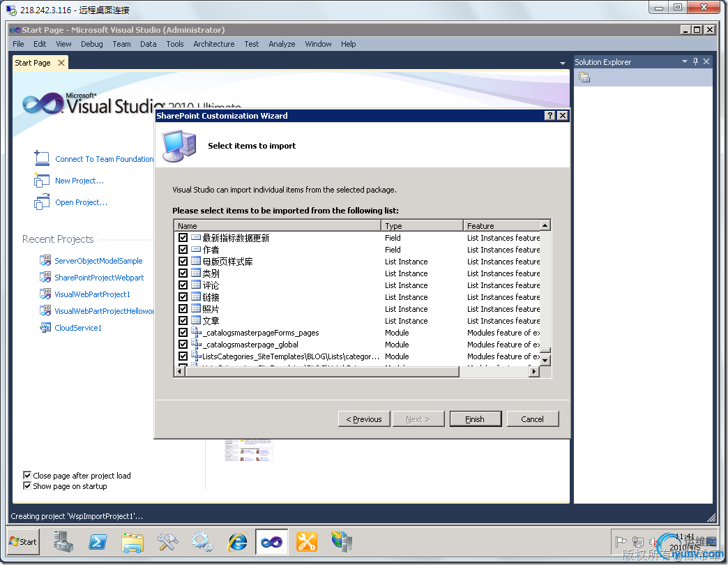Image resolution: width=728 pixels, height=565 pixels.
Task: Click the hammer and wrench taskbar icon
Action: click(x=167, y=542)
